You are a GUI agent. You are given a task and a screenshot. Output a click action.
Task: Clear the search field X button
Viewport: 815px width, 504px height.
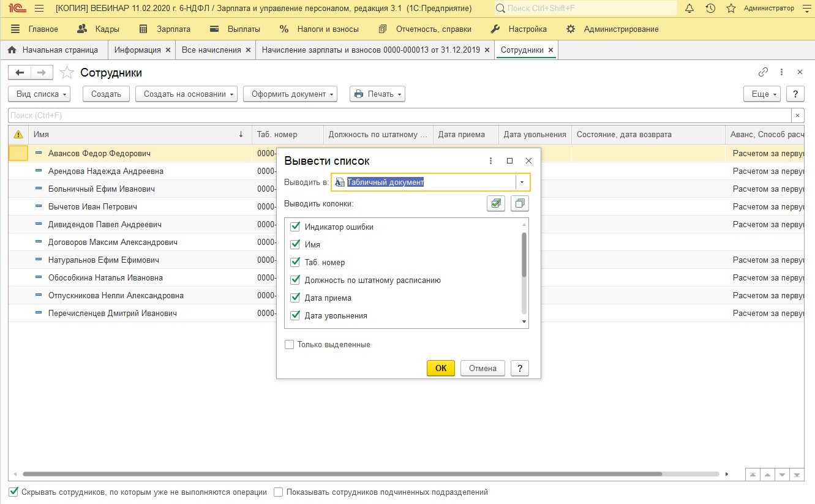point(797,115)
